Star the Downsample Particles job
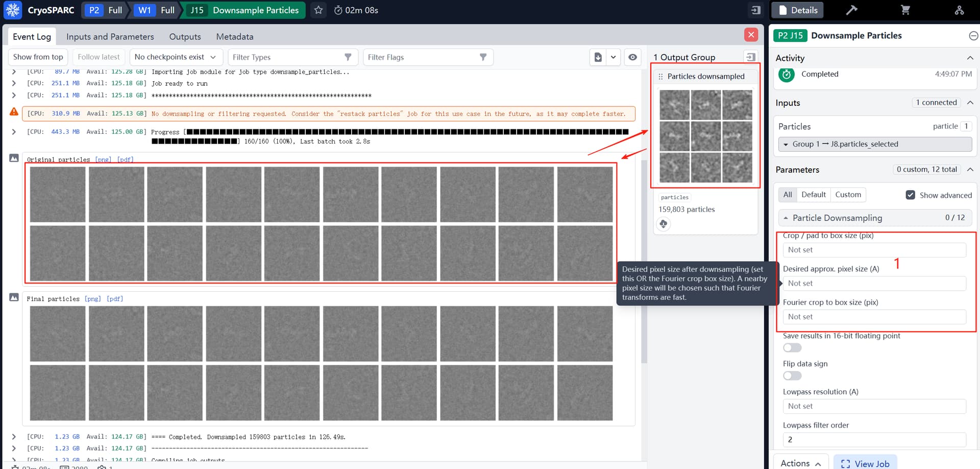This screenshot has height=469, width=980. pyautogui.click(x=318, y=10)
